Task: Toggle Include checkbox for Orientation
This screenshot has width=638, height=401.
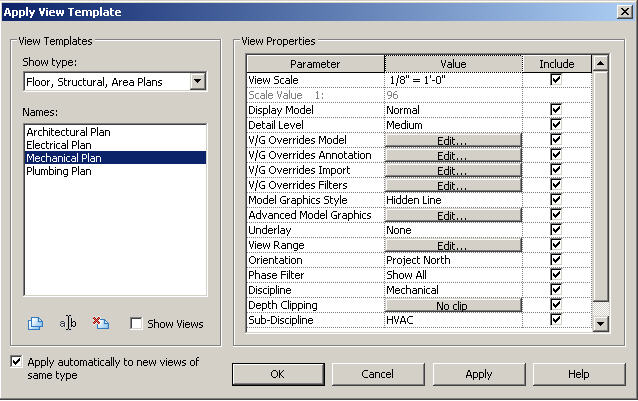Action: pos(556,259)
